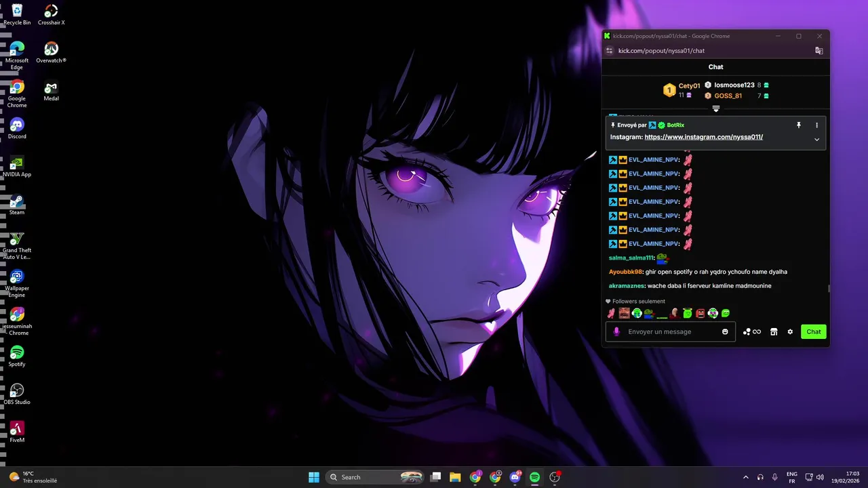Insert the green angel halo quick emote
868x488 pixels.
tap(688, 313)
